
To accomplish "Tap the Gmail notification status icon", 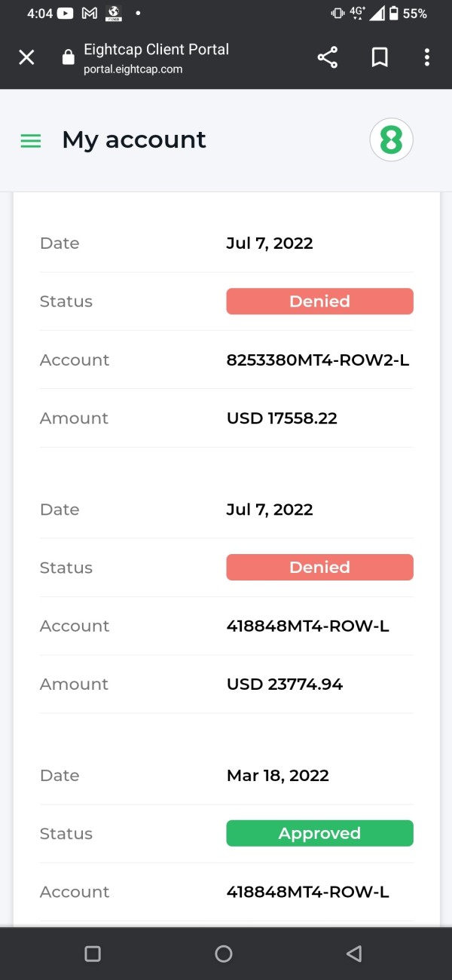I will [x=89, y=14].
